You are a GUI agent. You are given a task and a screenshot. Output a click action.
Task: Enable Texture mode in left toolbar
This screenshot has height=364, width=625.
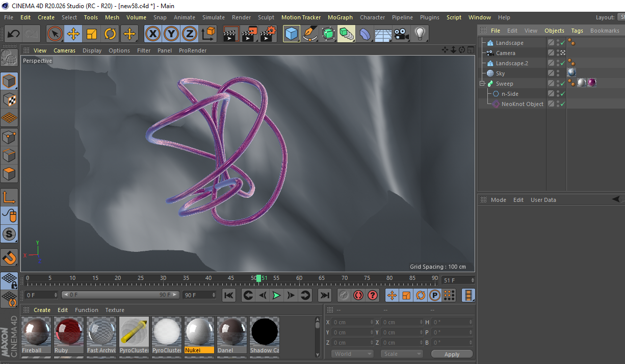pos(9,99)
